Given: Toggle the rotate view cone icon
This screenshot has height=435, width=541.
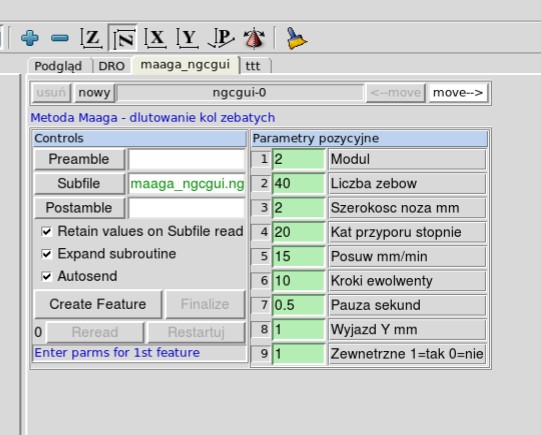Looking at the screenshot, I should tap(254, 38).
